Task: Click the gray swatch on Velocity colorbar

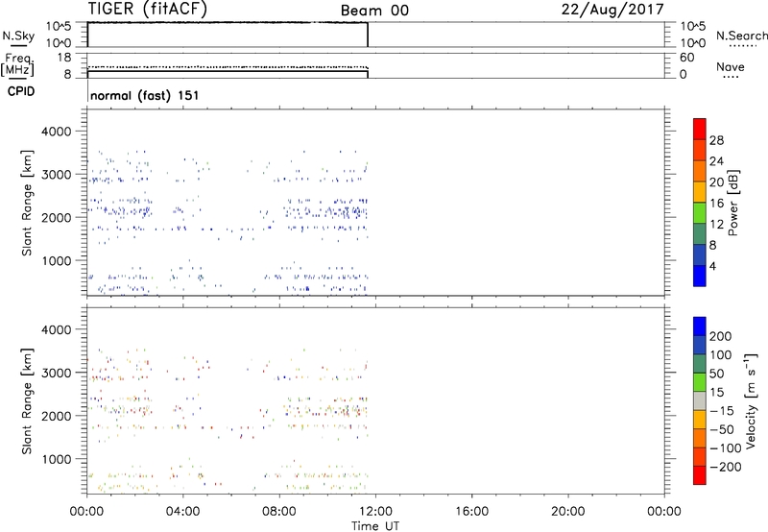Action: pos(700,401)
